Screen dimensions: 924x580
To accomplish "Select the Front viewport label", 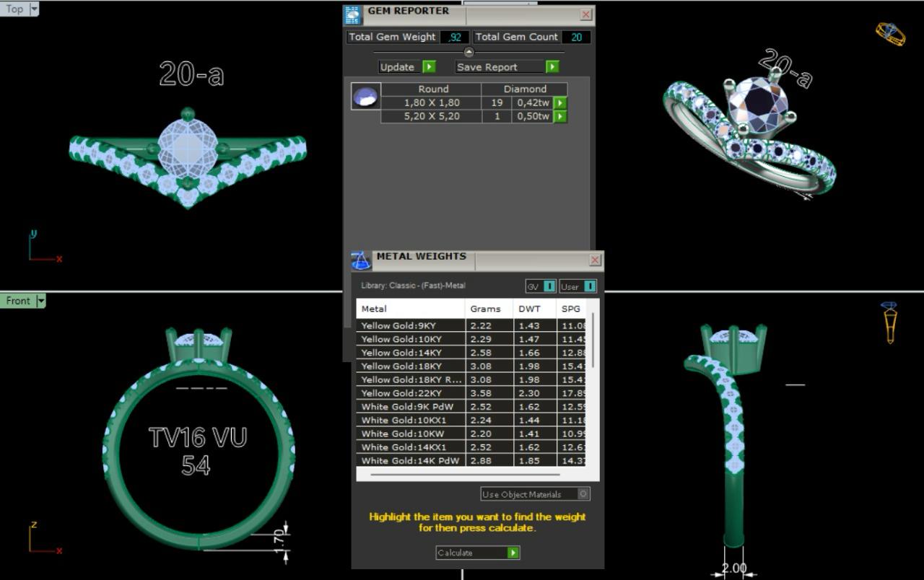I will (19, 301).
